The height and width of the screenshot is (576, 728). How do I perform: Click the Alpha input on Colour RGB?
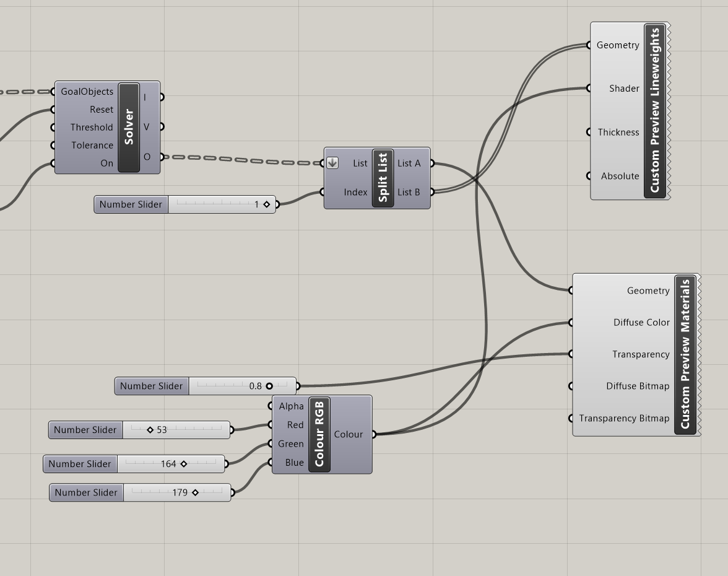291,406
